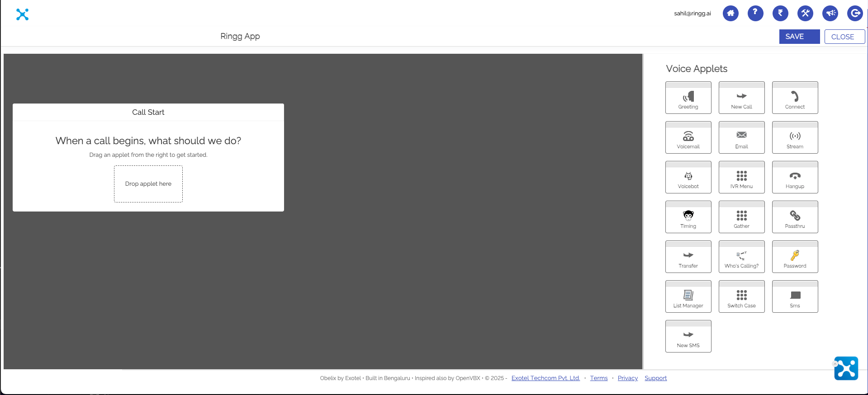Select the New Call applet
This screenshot has width=868, height=395.
coord(741,98)
